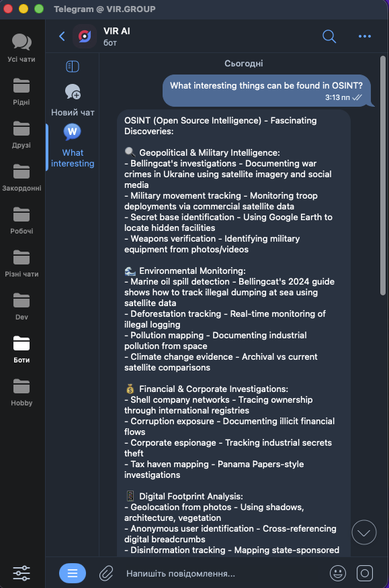Click the chat scrollbar thumb

383,175
